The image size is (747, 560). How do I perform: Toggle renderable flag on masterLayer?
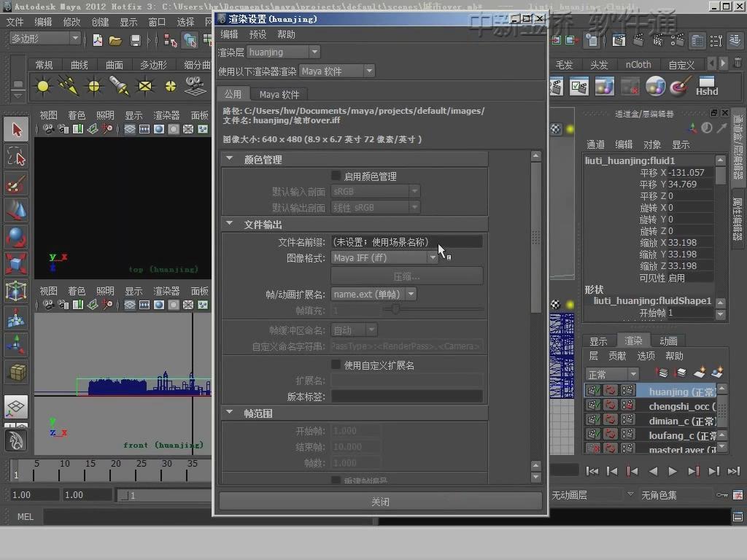click(593, 448)
